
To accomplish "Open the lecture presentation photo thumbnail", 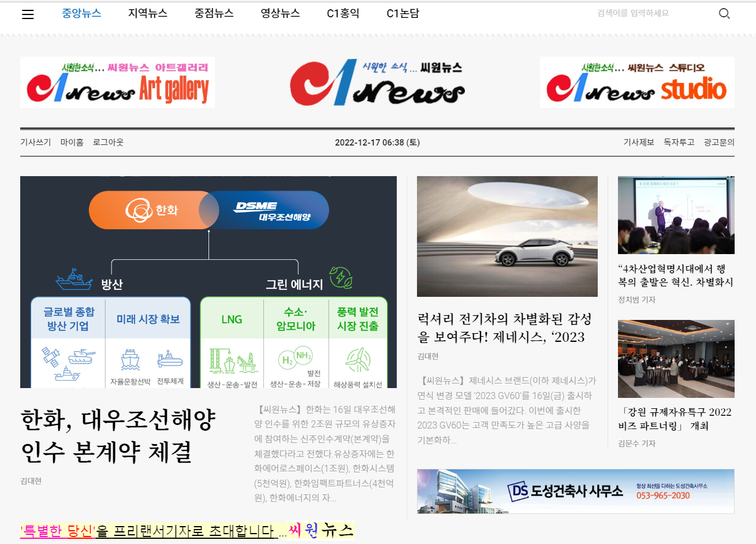I will pos(676,215).
